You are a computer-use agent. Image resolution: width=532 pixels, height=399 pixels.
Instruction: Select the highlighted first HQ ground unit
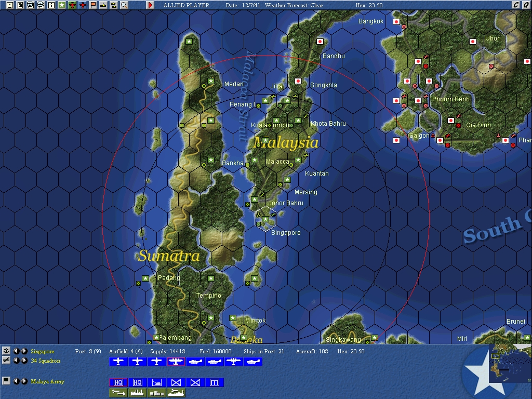pos(118,382)
